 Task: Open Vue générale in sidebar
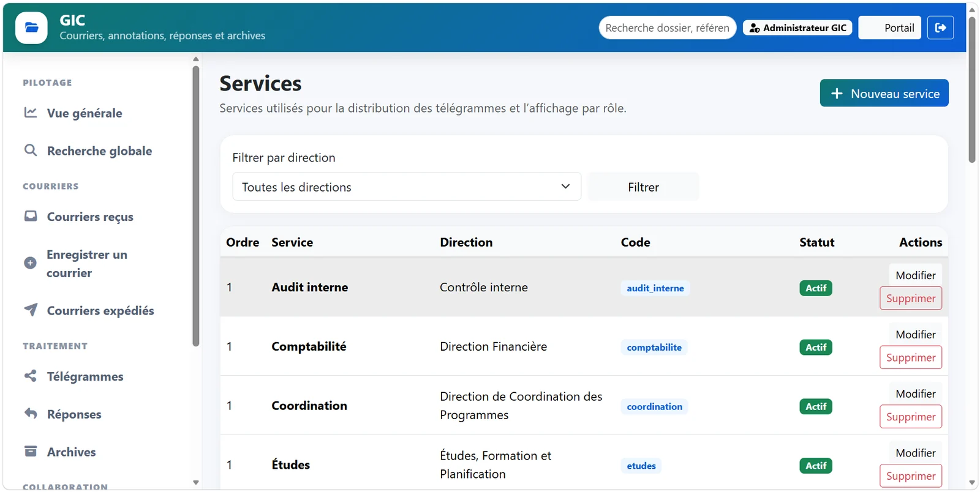(x=85, y=113)
